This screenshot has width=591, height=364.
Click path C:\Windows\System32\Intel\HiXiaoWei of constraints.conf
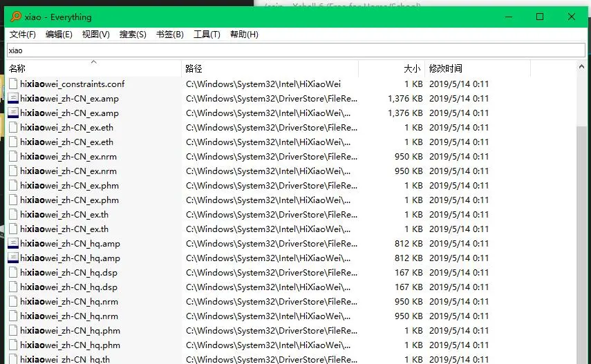[x=263, y=84]
